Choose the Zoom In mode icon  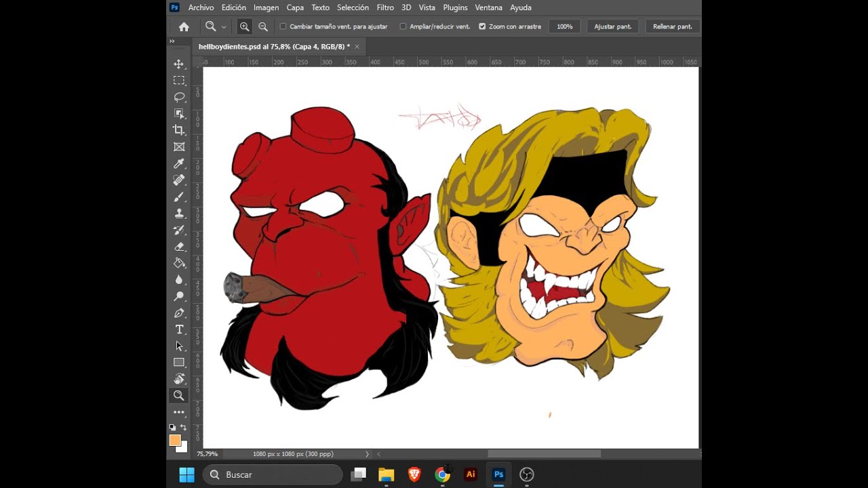[x=244, y=26]
